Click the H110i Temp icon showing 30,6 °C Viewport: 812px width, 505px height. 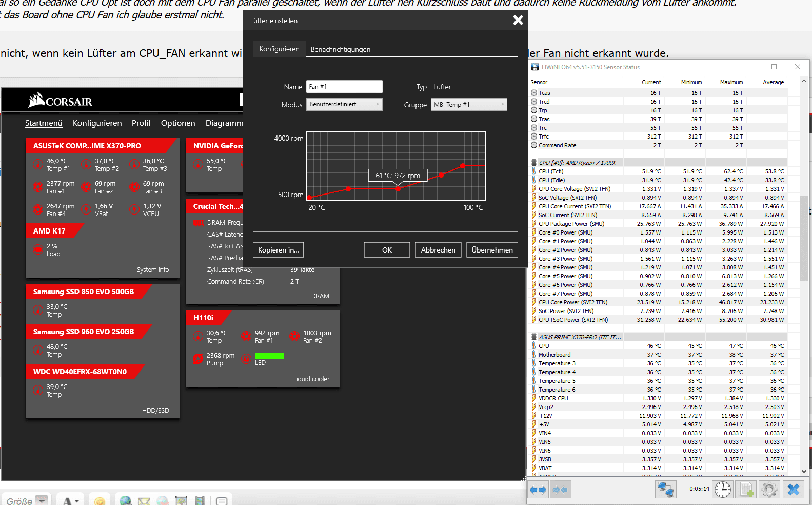click(197, 336)
